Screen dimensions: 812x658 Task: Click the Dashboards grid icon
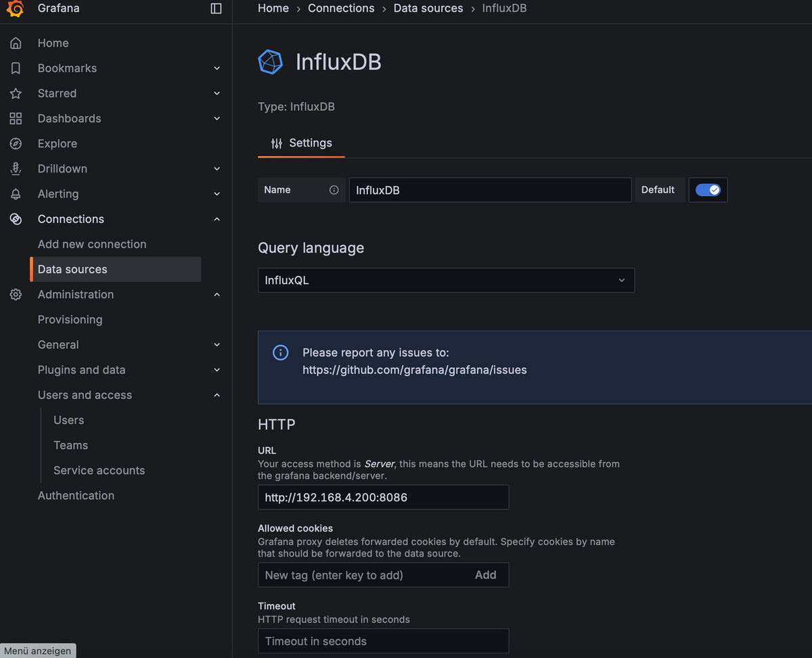coord(16,118)
